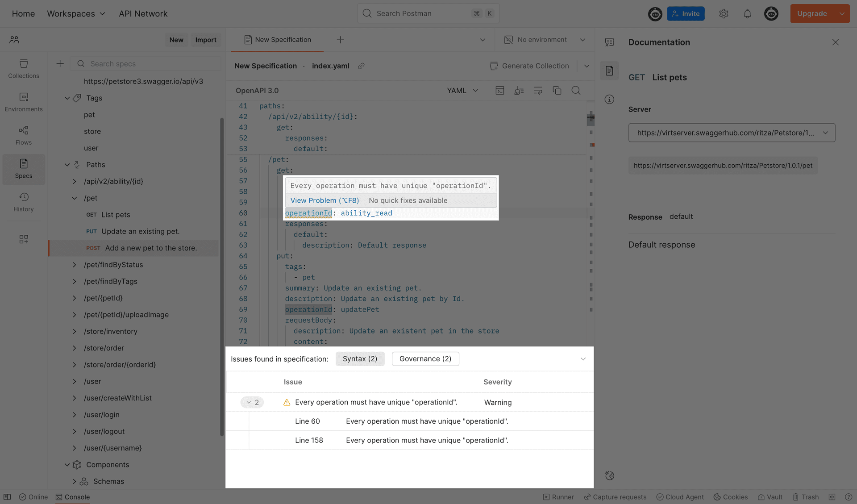Expand the Schemas item under Components
This screenshot has height=504, width=857.
[x=75, y=481]
